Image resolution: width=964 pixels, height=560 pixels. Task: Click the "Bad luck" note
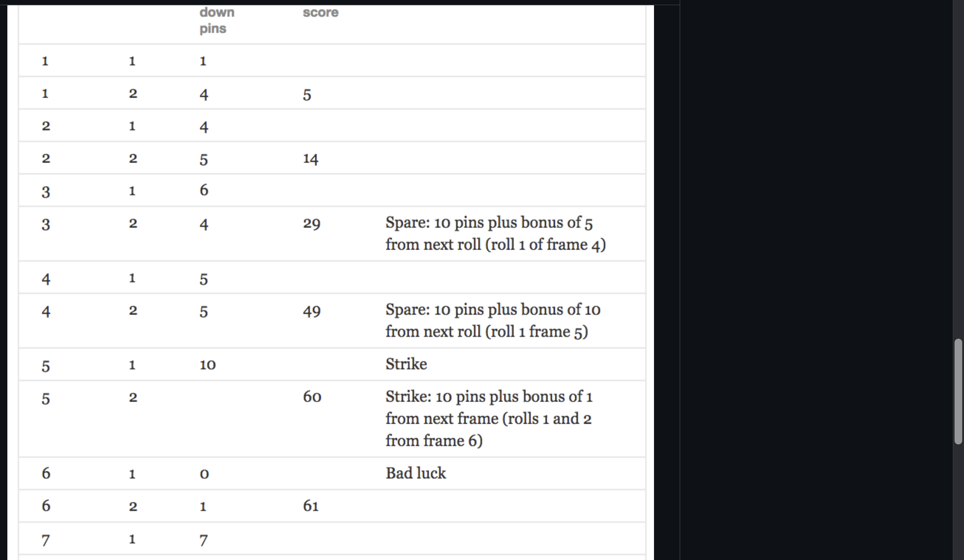click(415, 473)
